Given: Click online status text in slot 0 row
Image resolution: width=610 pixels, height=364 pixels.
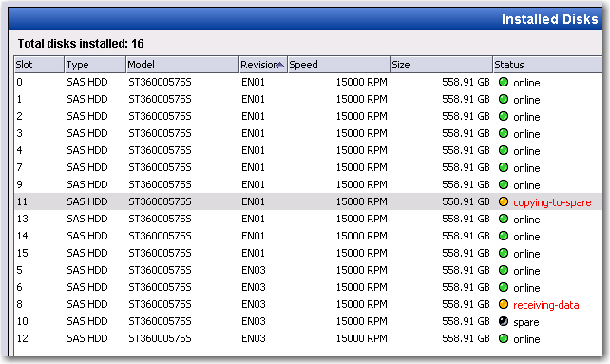Looking at the screenshot, I should coord(526,83).
